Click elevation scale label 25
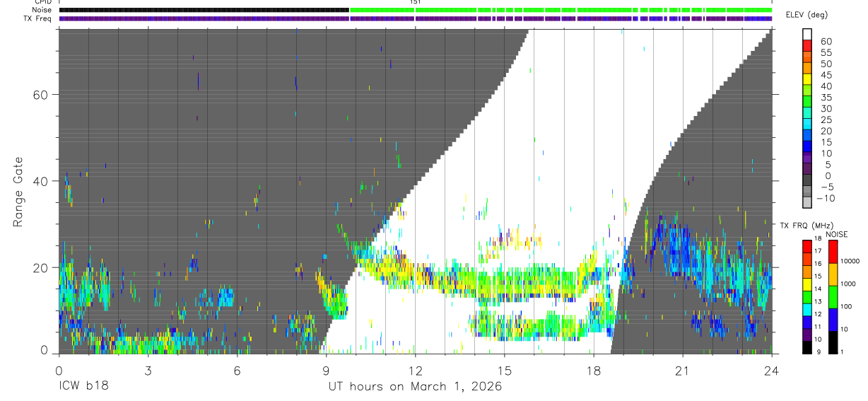The height and width of the screenshot is (401, 868). tap(826, 120)
